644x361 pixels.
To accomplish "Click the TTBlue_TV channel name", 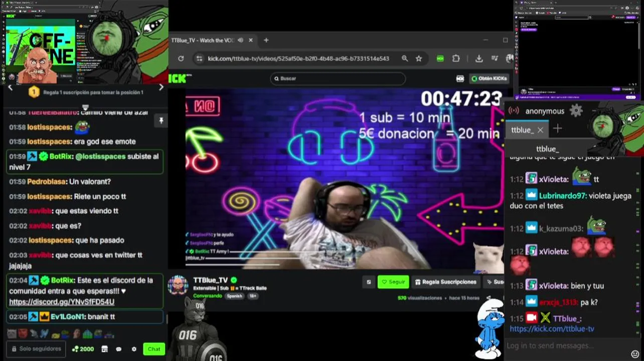I will point(211,280).
